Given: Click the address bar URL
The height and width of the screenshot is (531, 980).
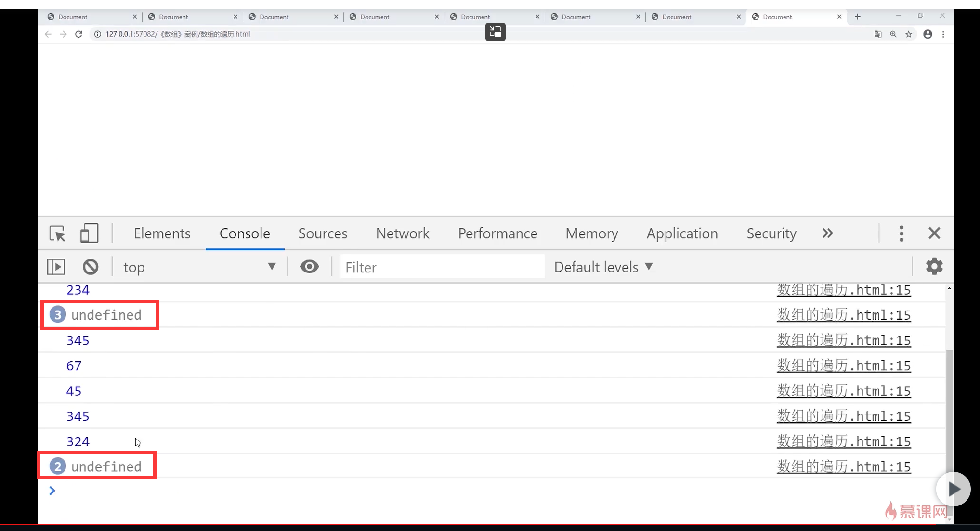Looking at the screenshot, I should pos(178,34).
